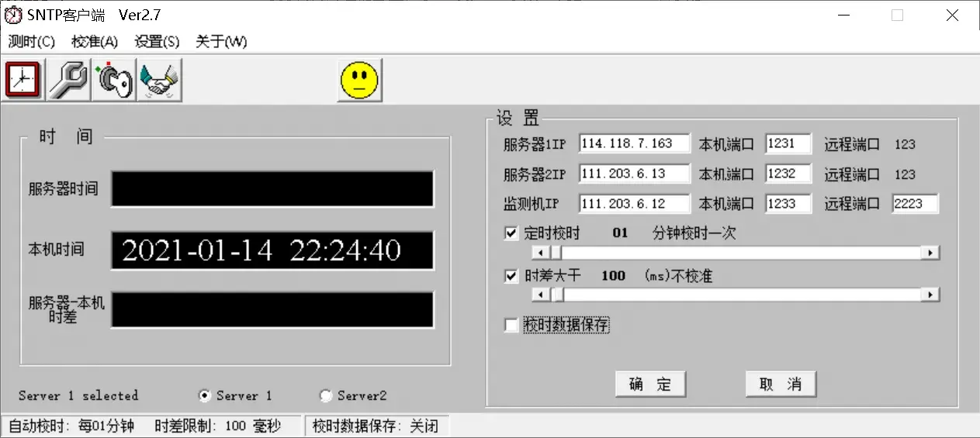
Task: Click the empty 服务器-本机时差 display box
Action: pyautogui.click(x=272, y=309)
